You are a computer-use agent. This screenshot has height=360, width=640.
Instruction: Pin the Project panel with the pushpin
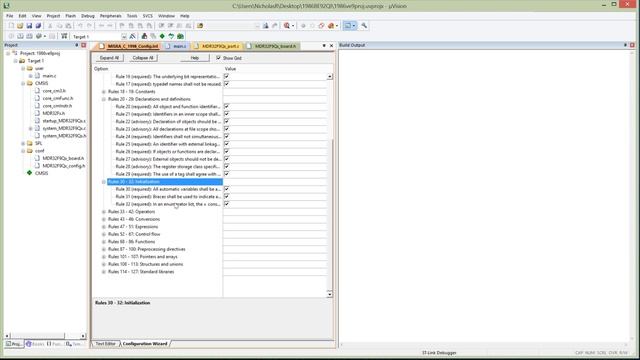tap(76, 45)
